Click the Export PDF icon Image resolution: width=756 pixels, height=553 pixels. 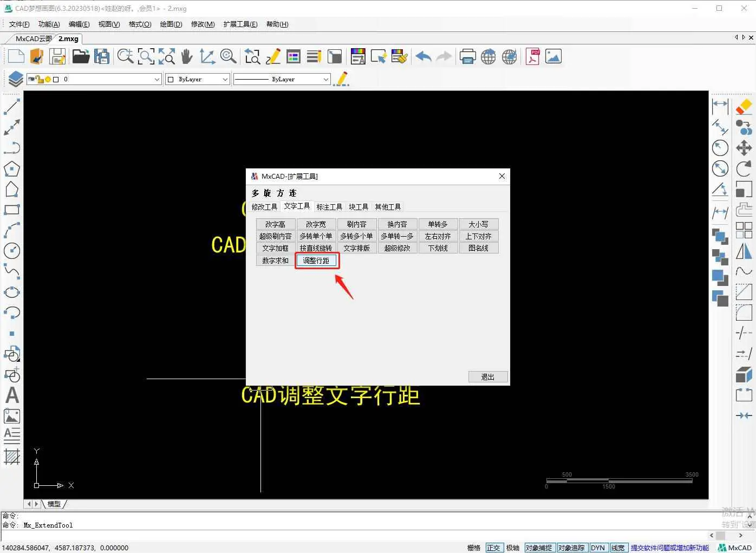[x=533, y=56]
